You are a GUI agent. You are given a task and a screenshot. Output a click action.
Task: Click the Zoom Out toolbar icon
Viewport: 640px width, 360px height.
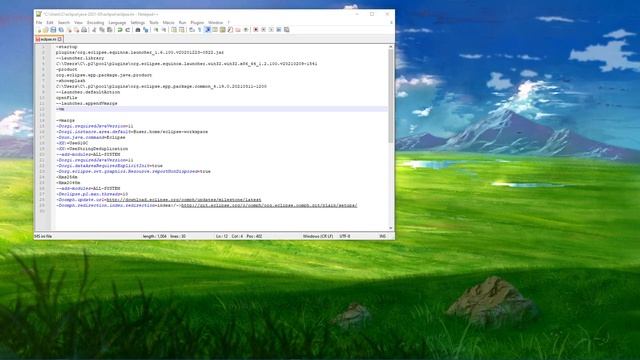pyautogui.click(x=164, y=30)
